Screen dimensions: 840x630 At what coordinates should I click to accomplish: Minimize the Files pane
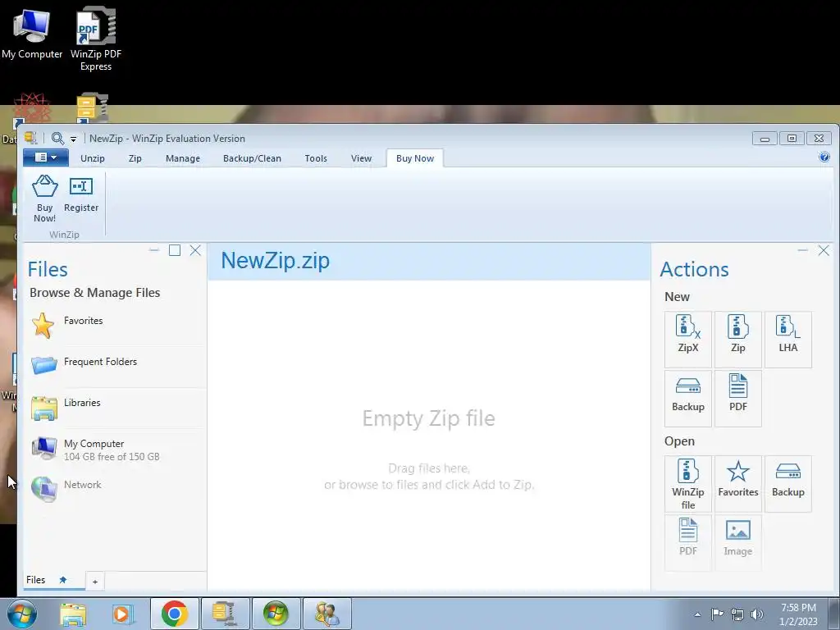[154, 250]
